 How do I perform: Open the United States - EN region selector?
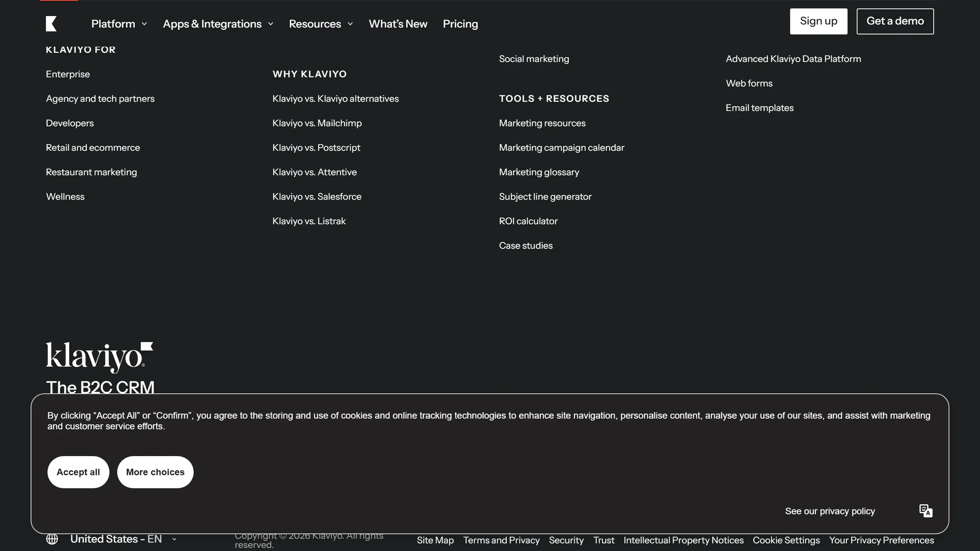pyautogui.click(x=123, y=539)
